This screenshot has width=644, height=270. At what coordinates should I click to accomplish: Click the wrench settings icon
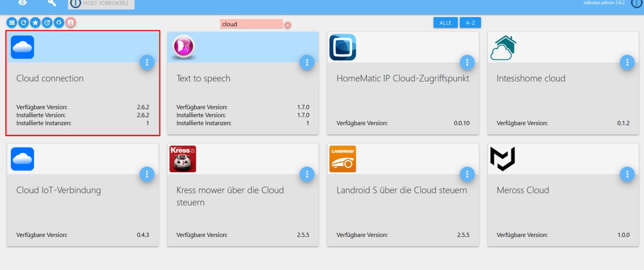click(x=52, y=3)
